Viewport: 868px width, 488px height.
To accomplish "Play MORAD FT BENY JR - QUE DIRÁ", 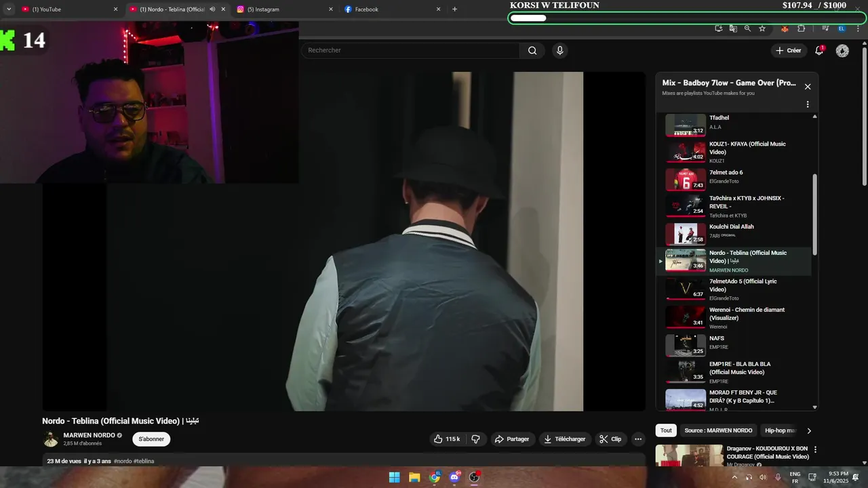I will (733, 399).
